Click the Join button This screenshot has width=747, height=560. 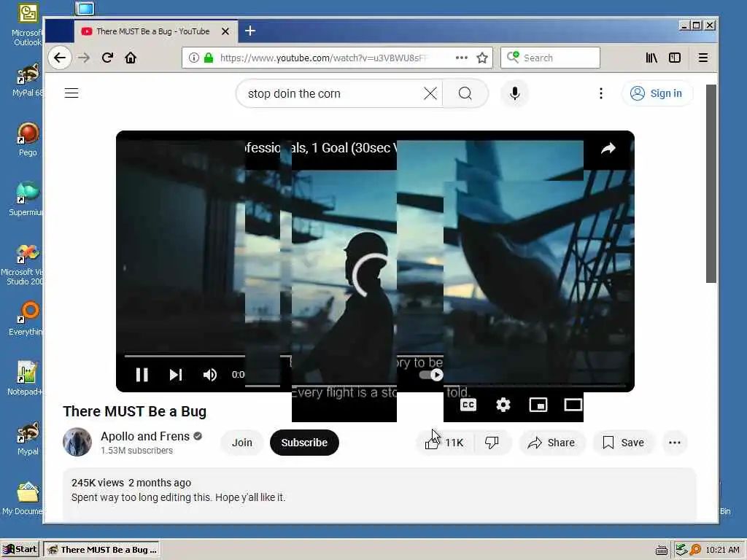242,443
